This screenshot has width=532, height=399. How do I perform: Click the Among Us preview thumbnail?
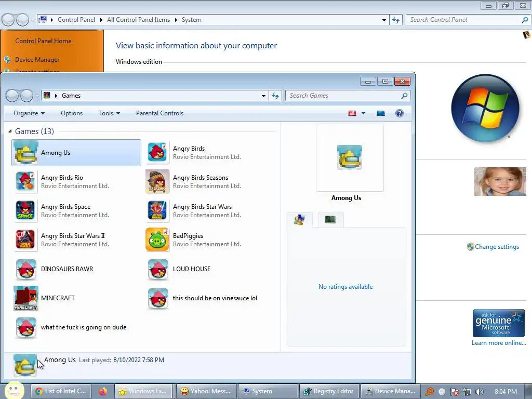tap(350, 157)
